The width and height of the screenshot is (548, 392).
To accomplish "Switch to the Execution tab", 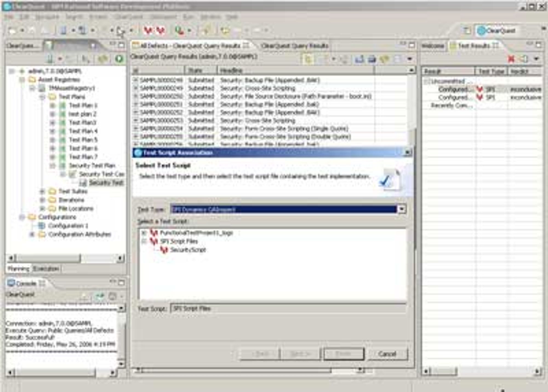I will tap(46, 269).
